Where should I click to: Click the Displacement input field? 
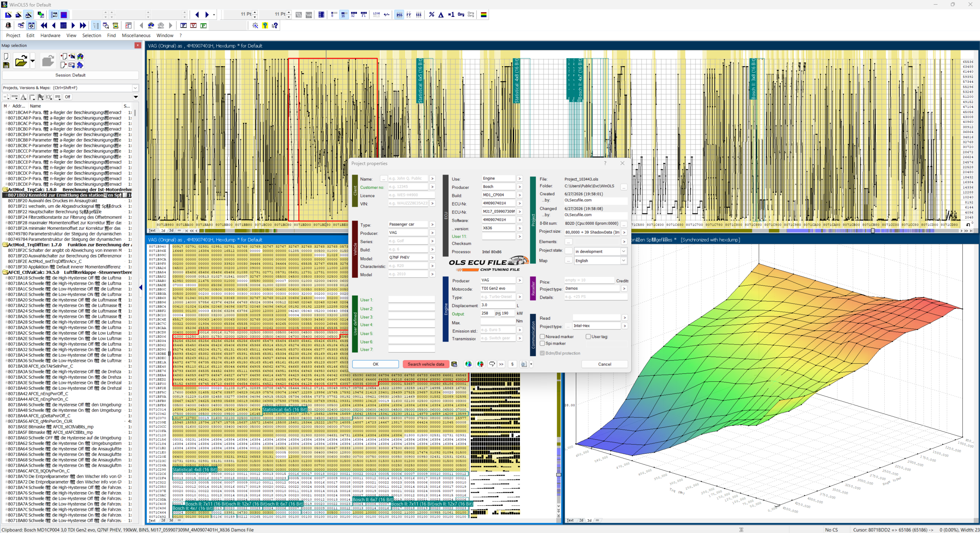[x=498, y=305]
